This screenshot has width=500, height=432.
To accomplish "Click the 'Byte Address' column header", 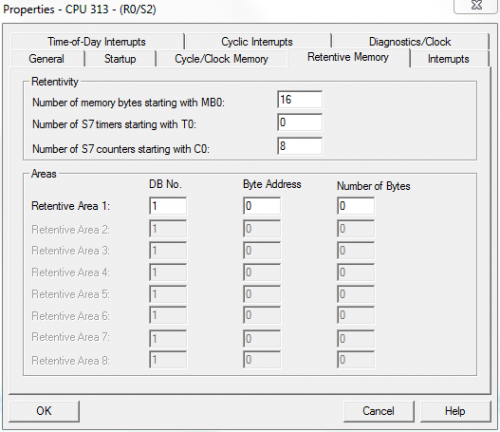I will coord(272,184).
